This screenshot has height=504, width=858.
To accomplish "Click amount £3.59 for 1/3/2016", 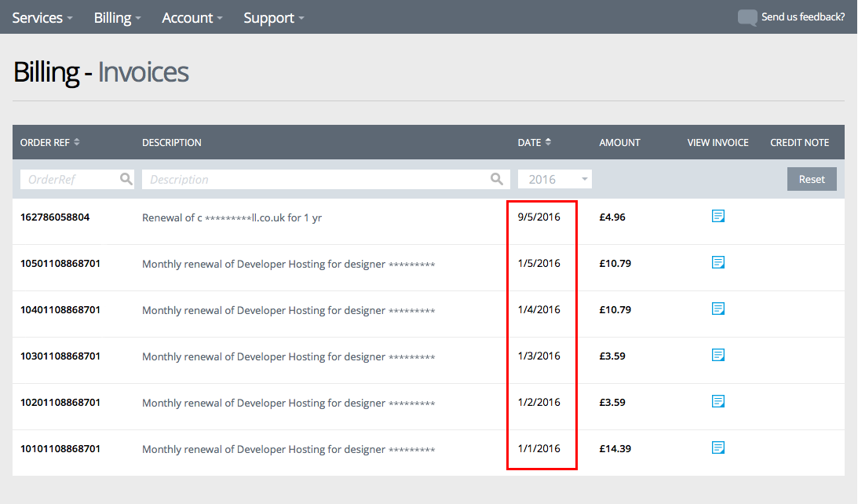I will point(612,356).
